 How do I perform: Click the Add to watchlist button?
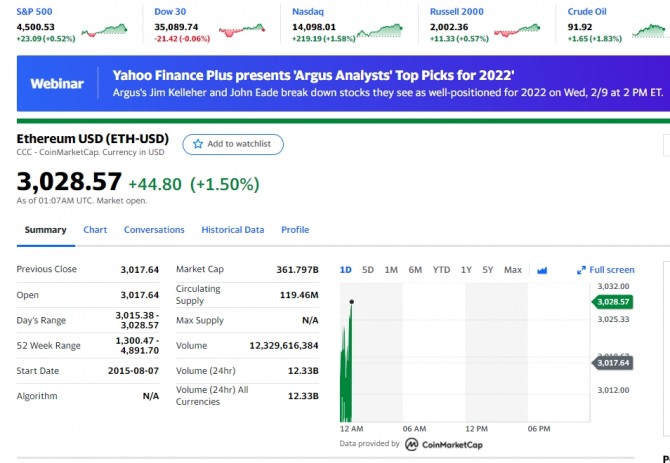coord(233,144)
